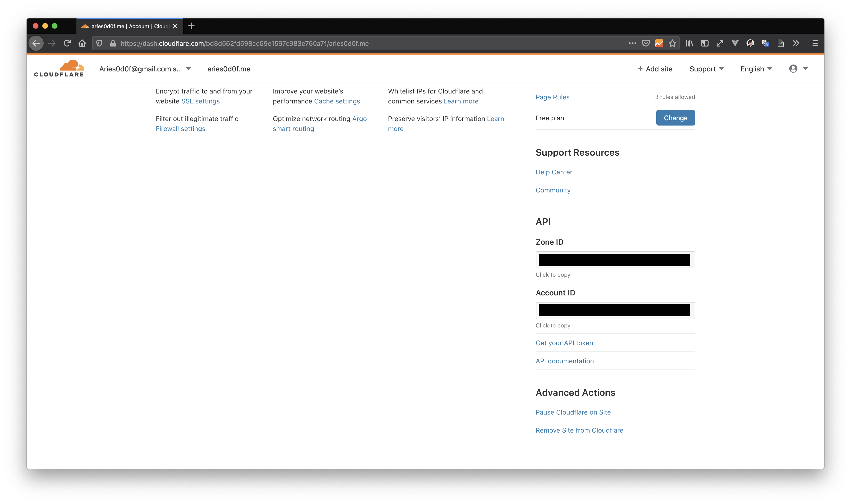Click Add site in header
The height and width of the screenshot is (504, 851).
[x=655, y=69]
